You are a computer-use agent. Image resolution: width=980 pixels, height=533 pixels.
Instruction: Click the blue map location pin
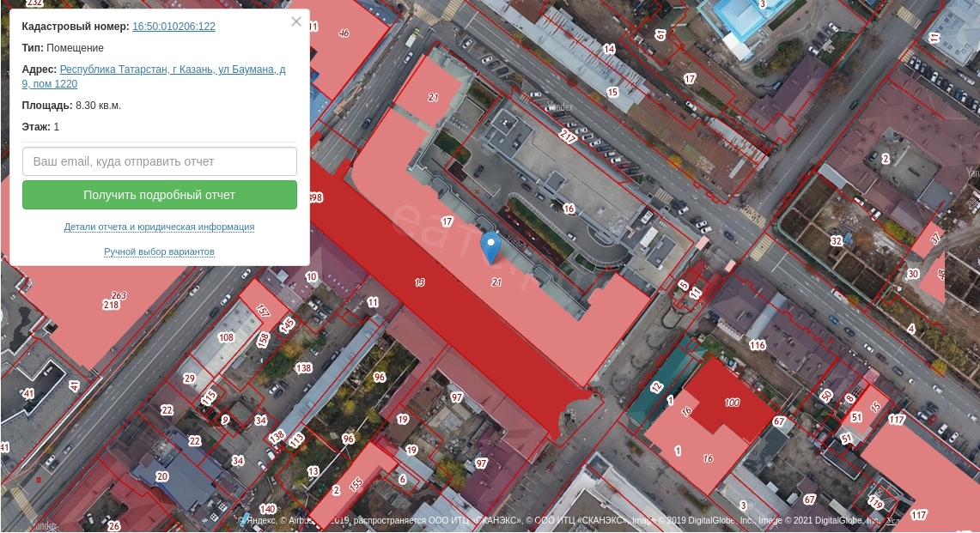pyautogui.click(x=490, y=246)
